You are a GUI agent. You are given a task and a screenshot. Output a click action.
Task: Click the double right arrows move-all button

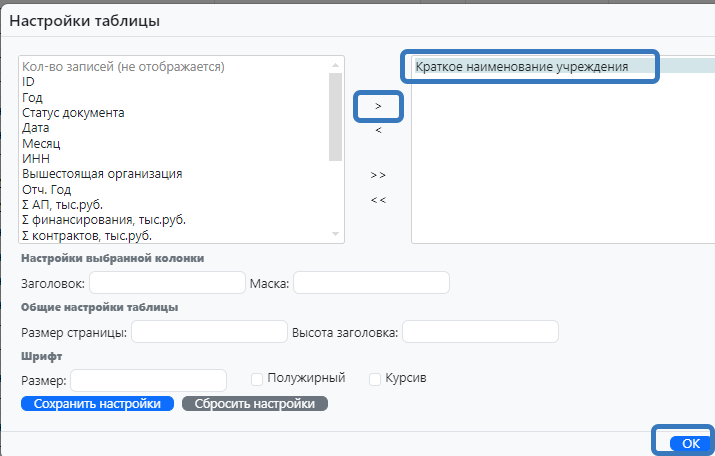point(378,175)
